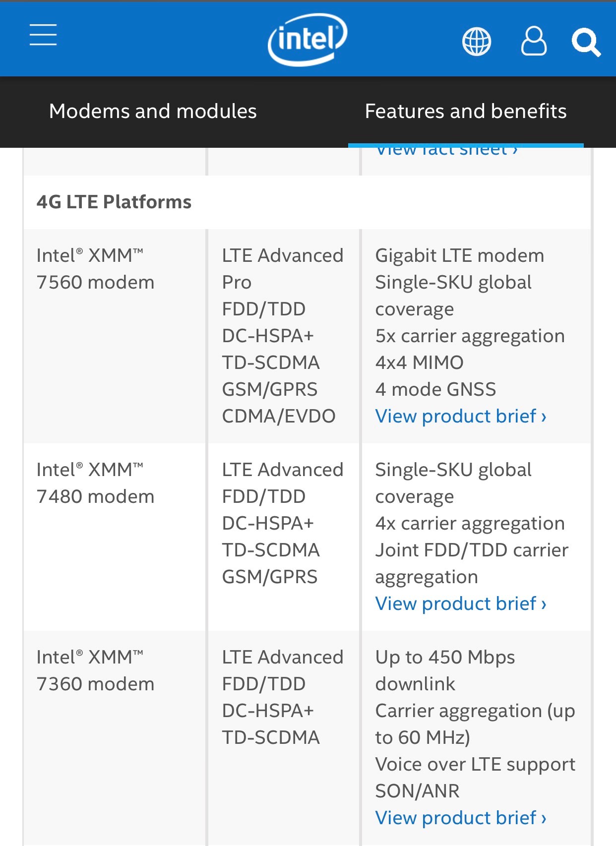Click the blue underline below Features and benefits

click(x=465, y=145)
